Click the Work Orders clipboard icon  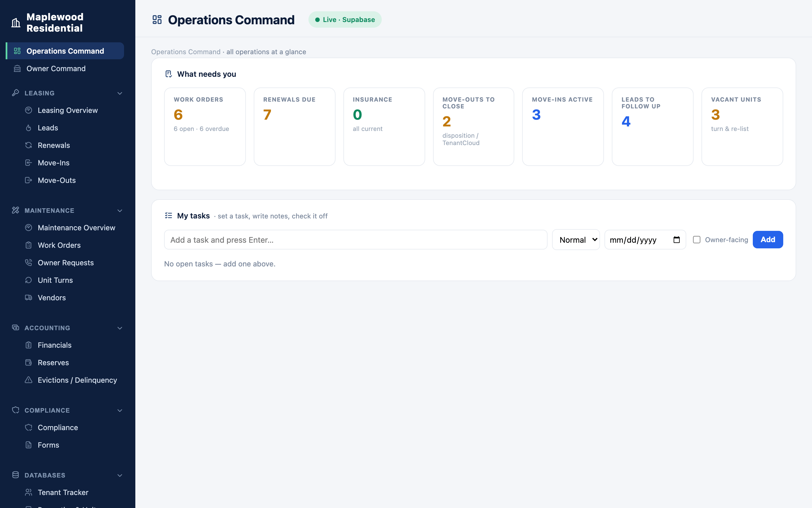tap(28, 245)
